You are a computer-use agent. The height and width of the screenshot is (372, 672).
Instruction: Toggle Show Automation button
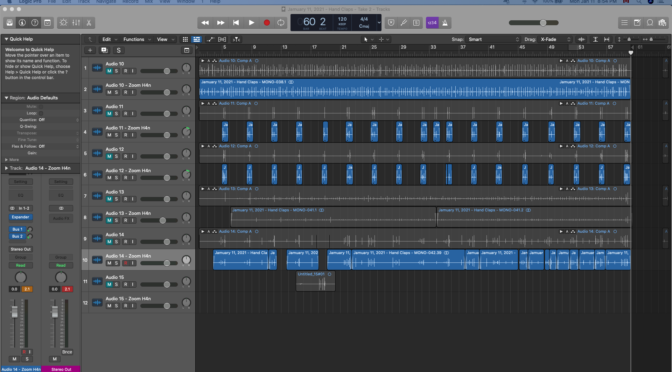[210, 39]
